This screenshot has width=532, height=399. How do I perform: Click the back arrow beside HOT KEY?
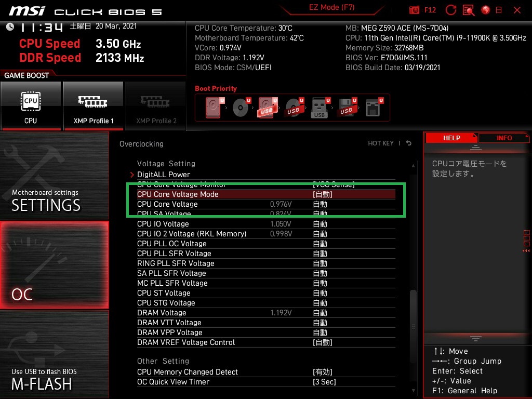409,143
